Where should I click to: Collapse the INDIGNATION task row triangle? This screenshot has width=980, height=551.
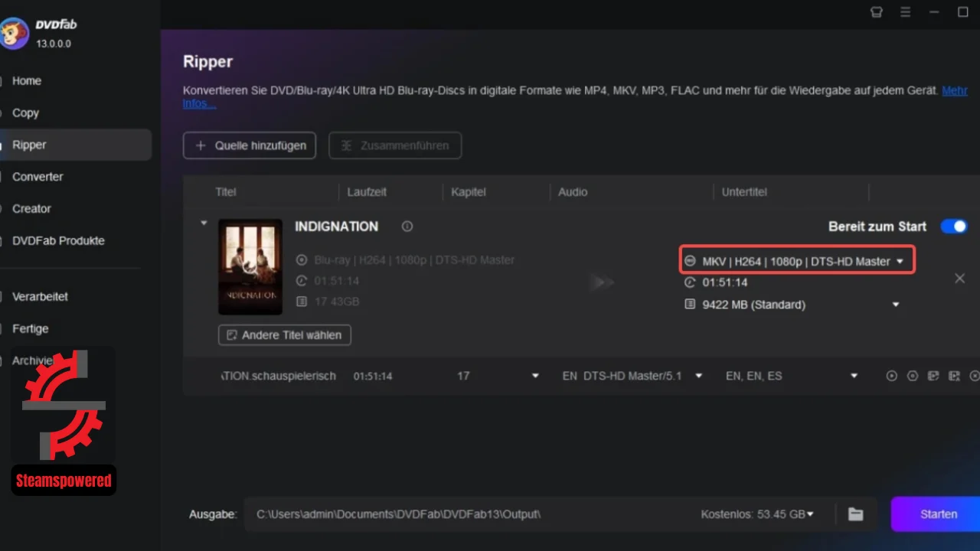tap(204, 223)
